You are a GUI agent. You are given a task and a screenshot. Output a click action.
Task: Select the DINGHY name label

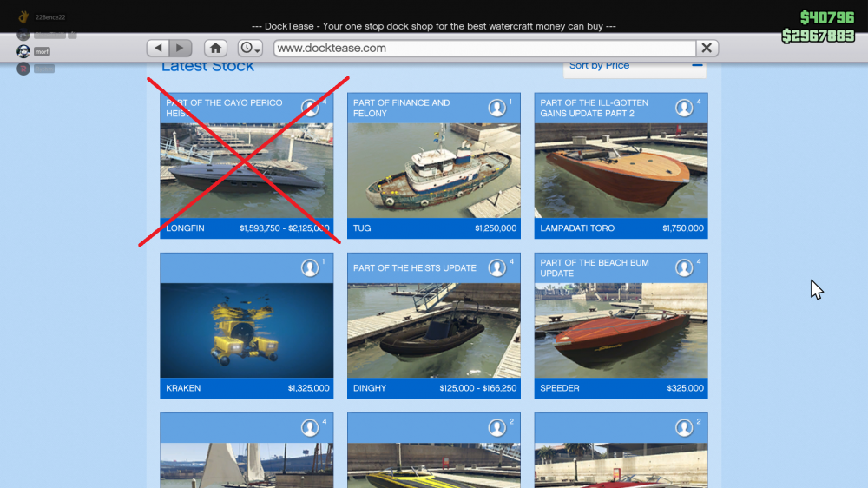[x=370, y=388]
